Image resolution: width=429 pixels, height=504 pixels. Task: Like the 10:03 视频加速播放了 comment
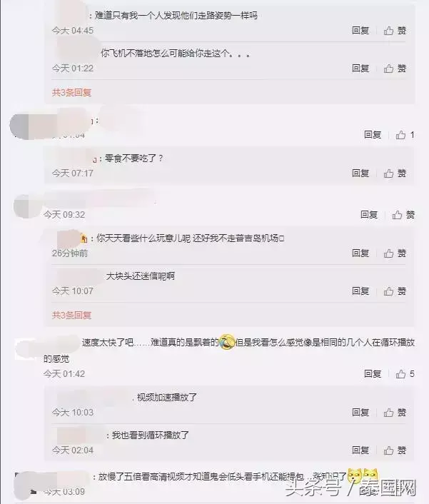pos(395,413)
